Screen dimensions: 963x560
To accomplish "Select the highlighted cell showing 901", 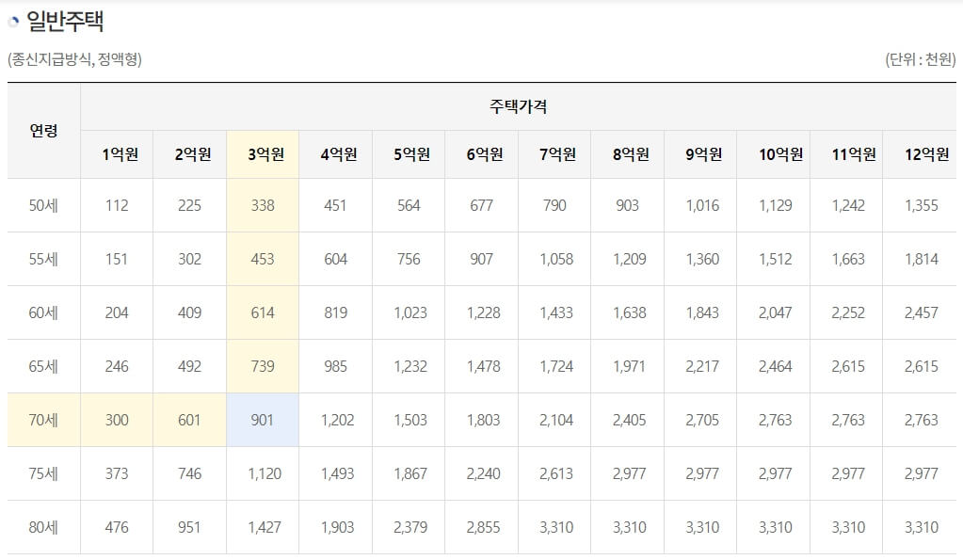I will [x=262, y=420].
